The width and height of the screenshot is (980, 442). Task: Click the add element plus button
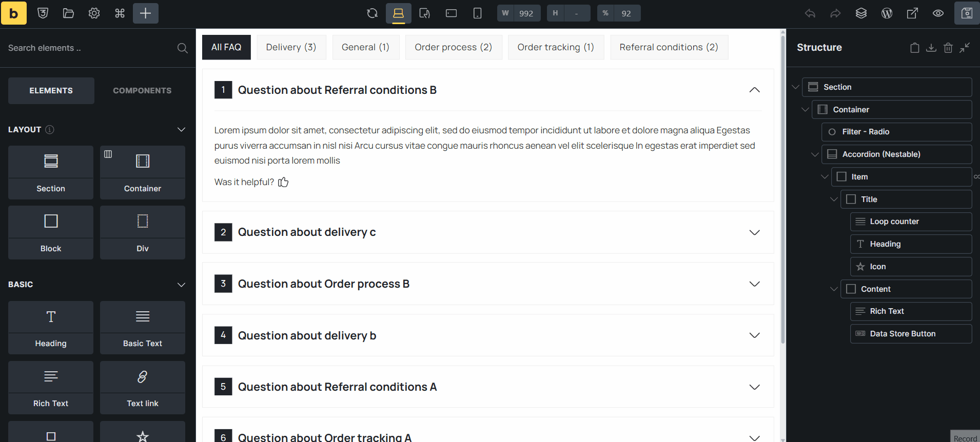tap(145, 13)
